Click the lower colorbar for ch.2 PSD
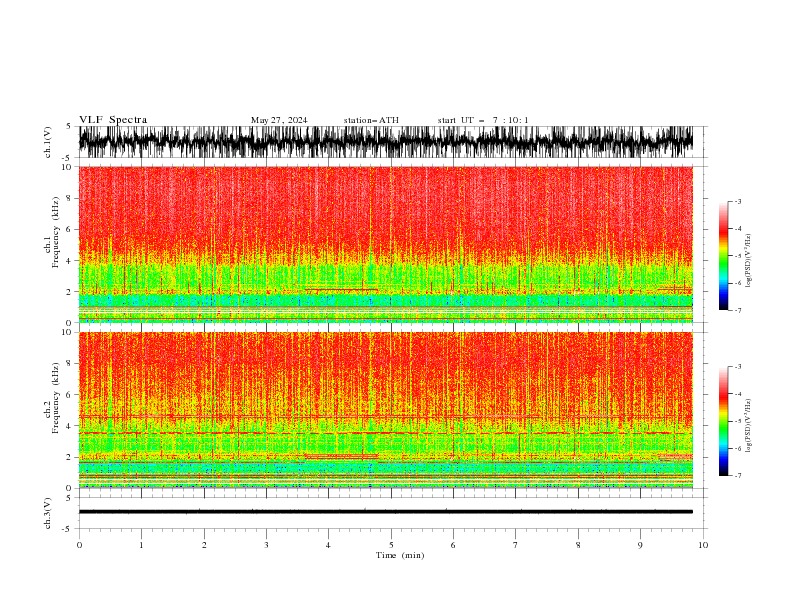Image resolution: width=792 pixels, height=612 pixels. 723,421
